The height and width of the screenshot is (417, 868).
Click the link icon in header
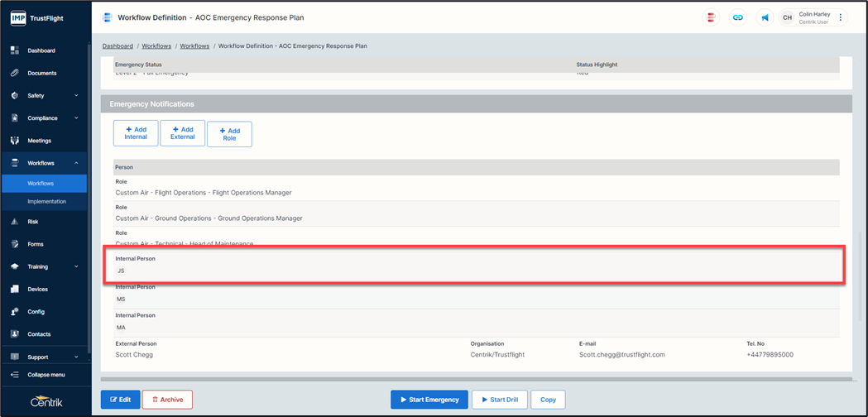pos(737,17)
